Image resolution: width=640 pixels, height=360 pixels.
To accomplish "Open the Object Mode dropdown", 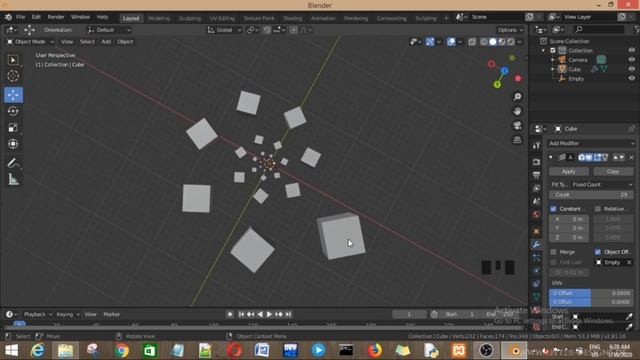I will [31, 42].
